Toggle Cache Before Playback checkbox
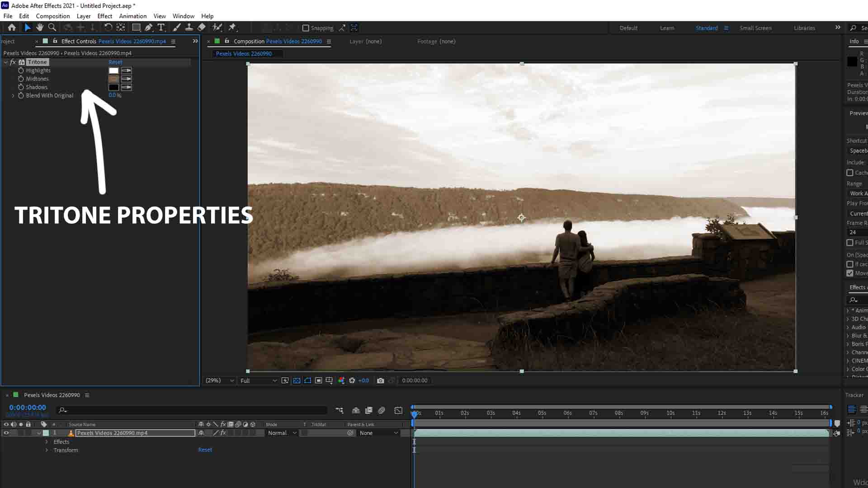The height and width of the screenshot is (488, 868). coord(850,173)
